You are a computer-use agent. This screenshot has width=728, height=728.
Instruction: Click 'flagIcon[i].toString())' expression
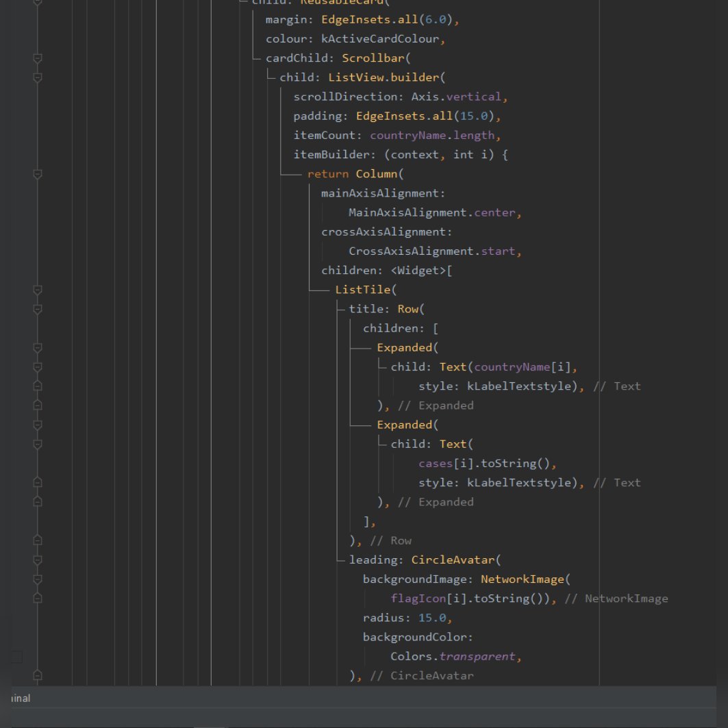pyautogui.click(x=470, y=599)
